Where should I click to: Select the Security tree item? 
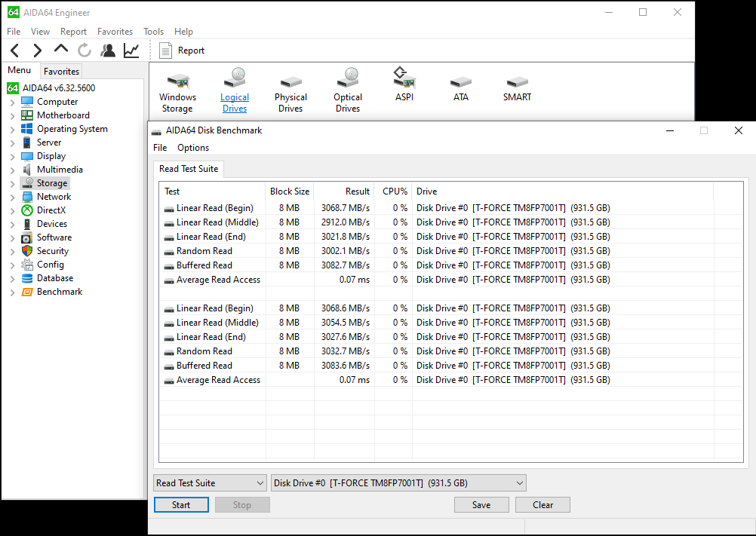pyautogui.click(x=53, y=251)
